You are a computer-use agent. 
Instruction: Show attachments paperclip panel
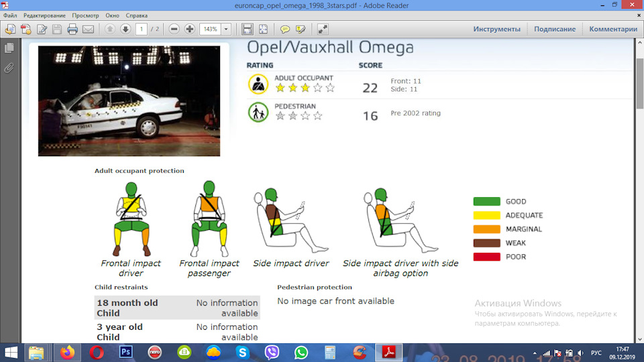click(x=9, y=68)
